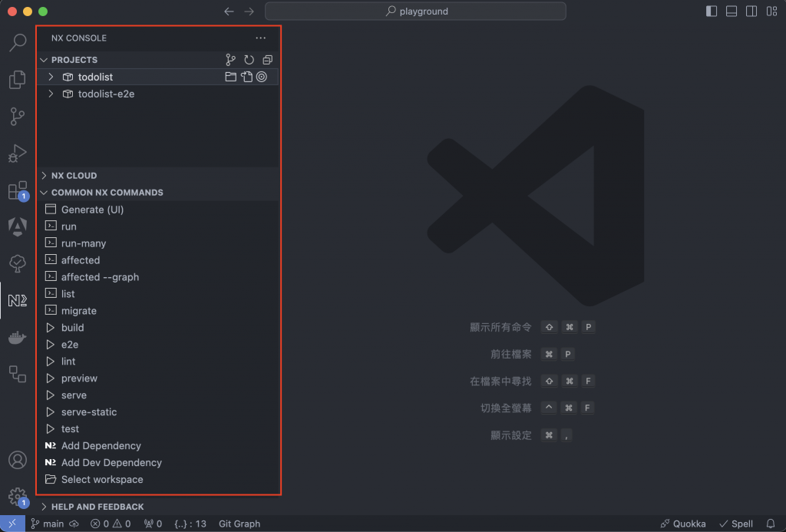Reveal todolist folder in explorer icon
The height and width of the screenshot is (532, 786).
click(230, 77)
